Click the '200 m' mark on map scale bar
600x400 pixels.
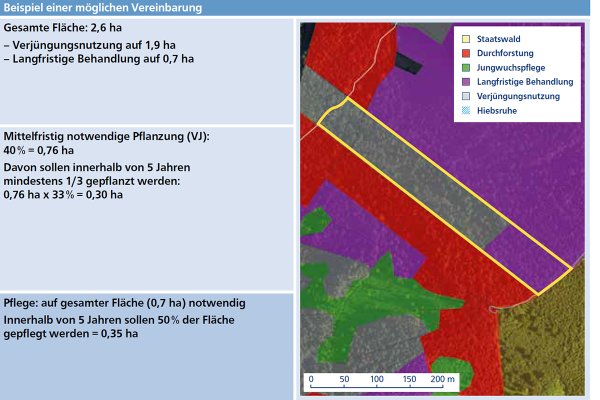pyautogui.click(x=442, y=379)
